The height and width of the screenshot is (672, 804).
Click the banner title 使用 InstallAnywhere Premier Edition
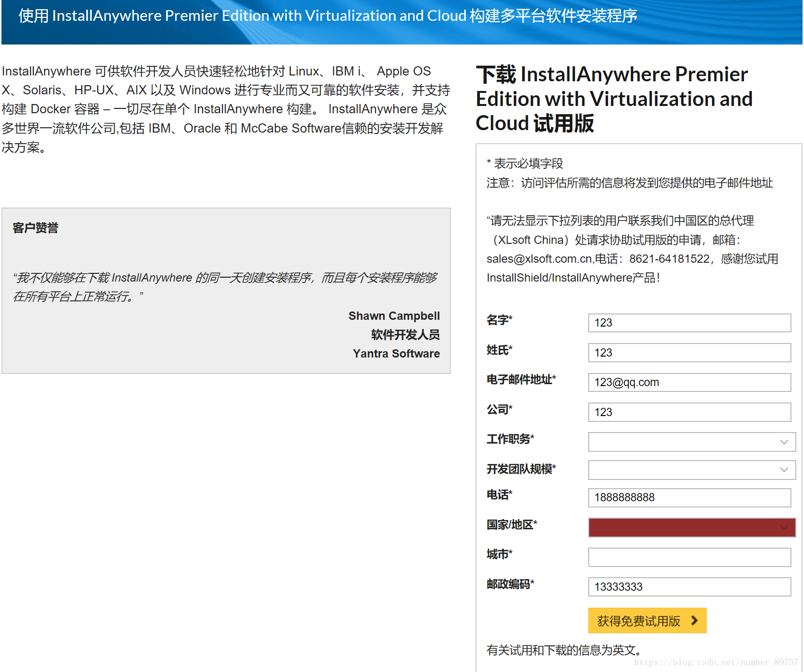328,16
